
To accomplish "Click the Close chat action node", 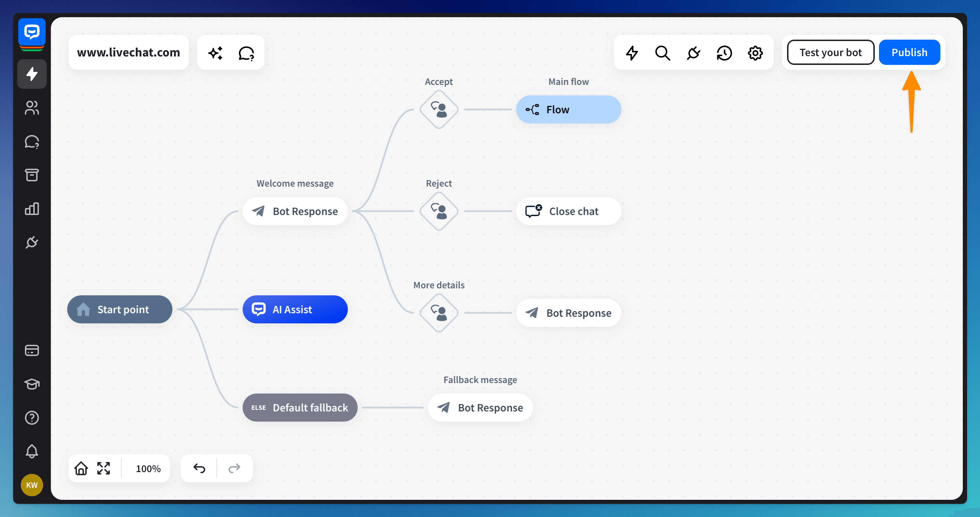I will (568, 211).
